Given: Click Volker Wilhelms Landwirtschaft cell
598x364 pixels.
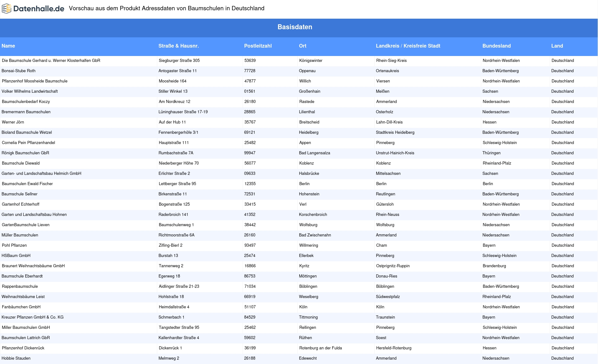Looking at the screenshot, I should [x=30, y=91].
